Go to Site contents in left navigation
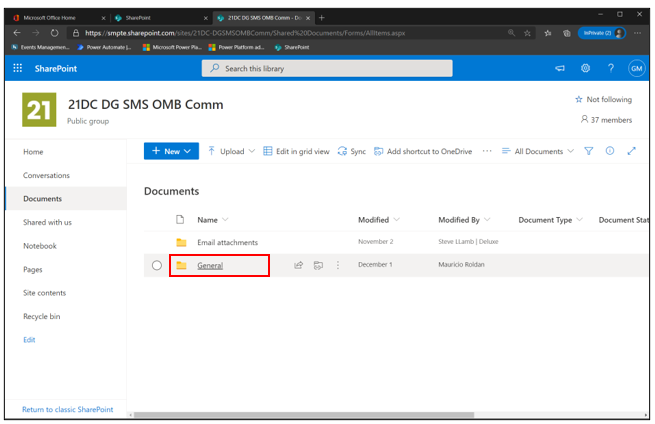The width and height of the screenshot is (655, 424). click(x=45, y=293)
